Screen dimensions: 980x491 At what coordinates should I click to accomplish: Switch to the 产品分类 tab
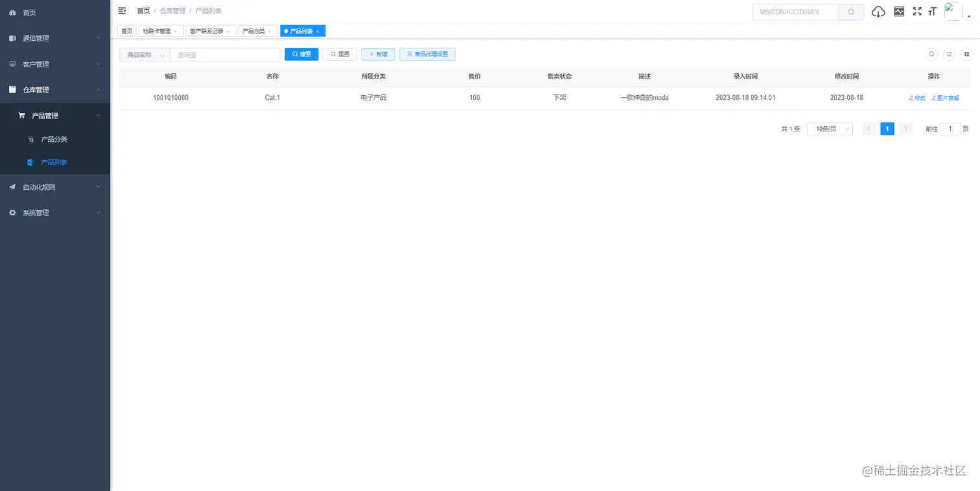point(253,31)
